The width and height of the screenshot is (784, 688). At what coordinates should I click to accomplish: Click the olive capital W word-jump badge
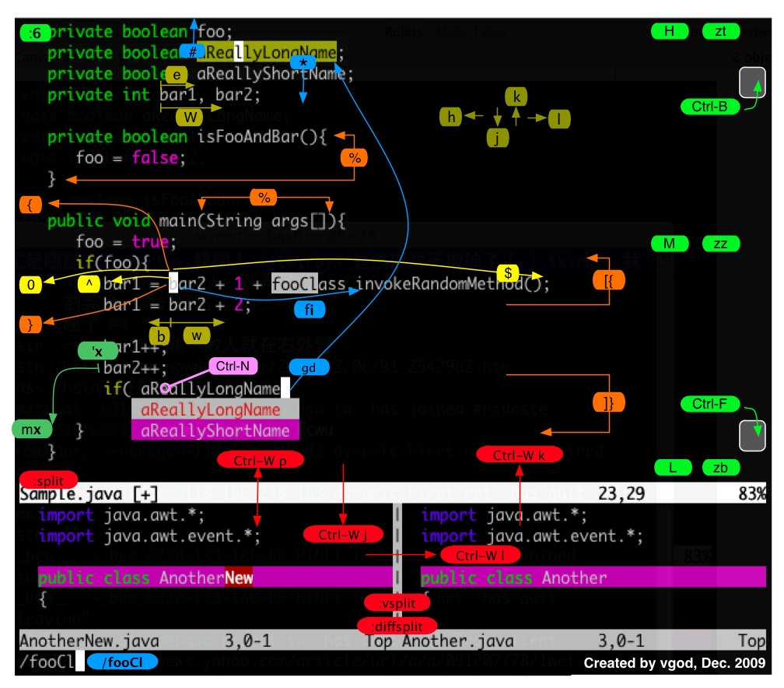tap(190, 117)
